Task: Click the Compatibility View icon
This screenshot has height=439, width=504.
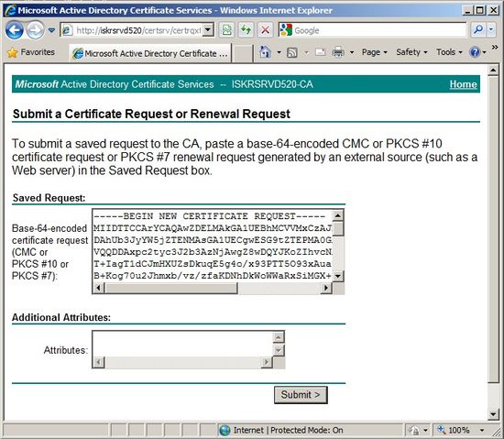Action: (x=226, y=30)
